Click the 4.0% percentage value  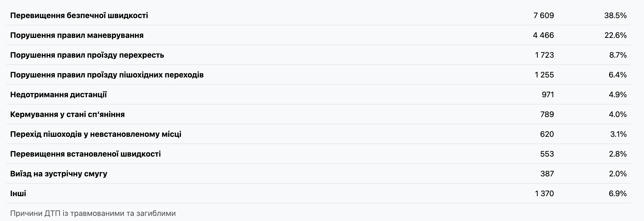[617, 114]
